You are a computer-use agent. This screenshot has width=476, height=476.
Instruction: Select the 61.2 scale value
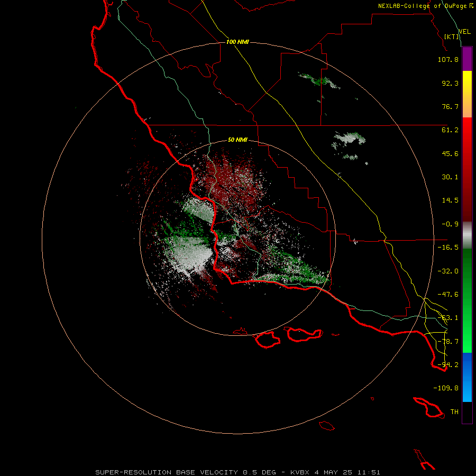pos(450,130)
